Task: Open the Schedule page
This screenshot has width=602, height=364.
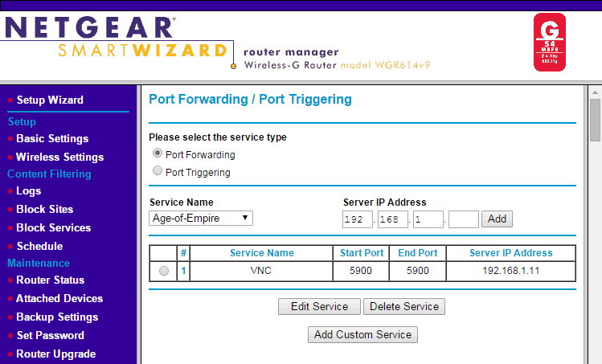Action: click(x=39, y=246)
